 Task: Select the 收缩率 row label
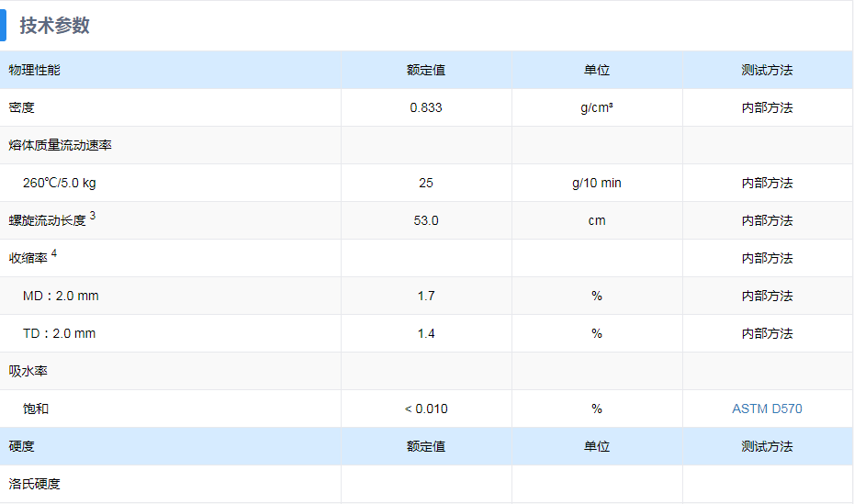coord(28,258)
